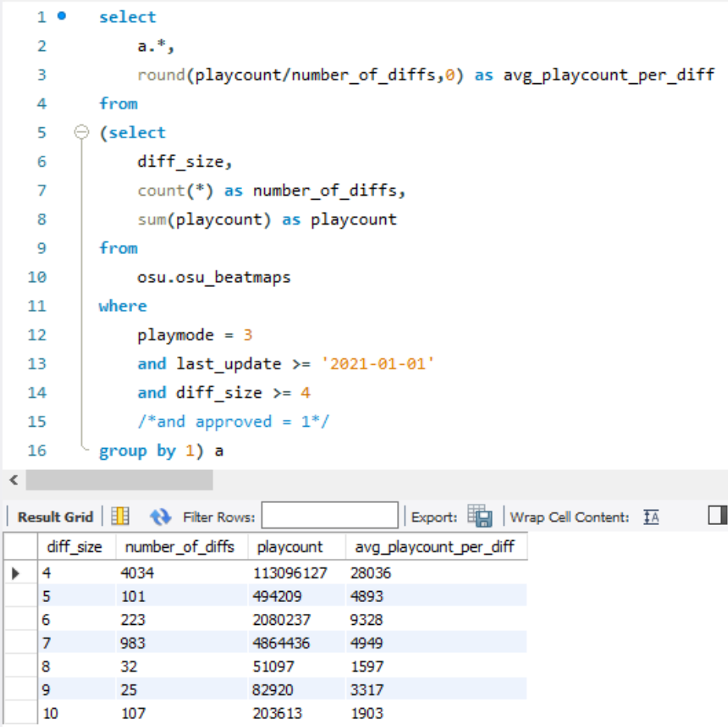The image size is (728, 727).
Task: Select cell 107 in number_of_diffs
Action: [182, 713]
